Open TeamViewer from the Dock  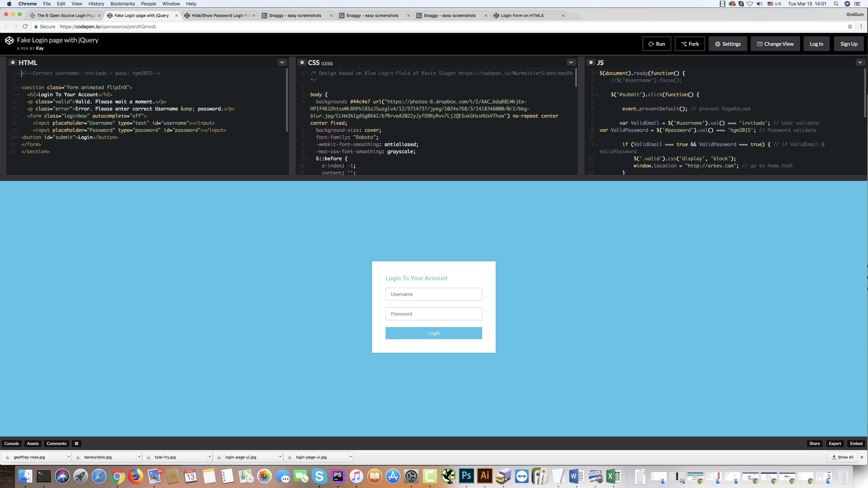522,476
